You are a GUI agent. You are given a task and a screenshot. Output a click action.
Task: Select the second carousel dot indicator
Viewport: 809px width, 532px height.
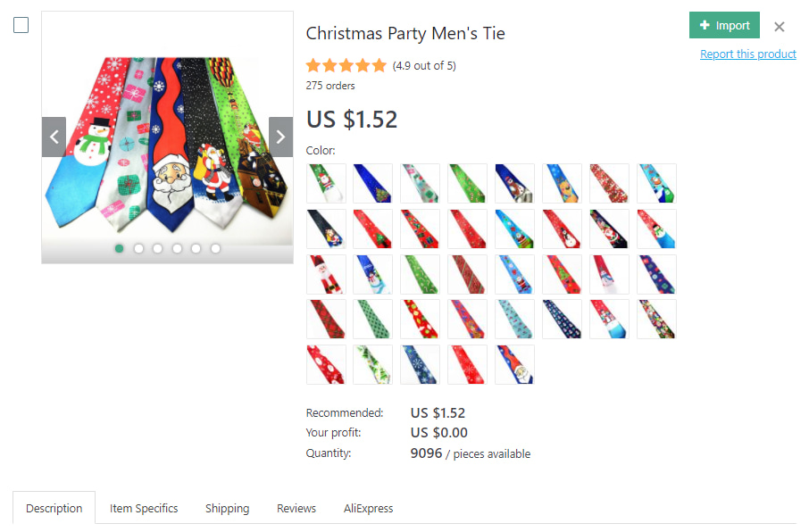click(138, 248)
